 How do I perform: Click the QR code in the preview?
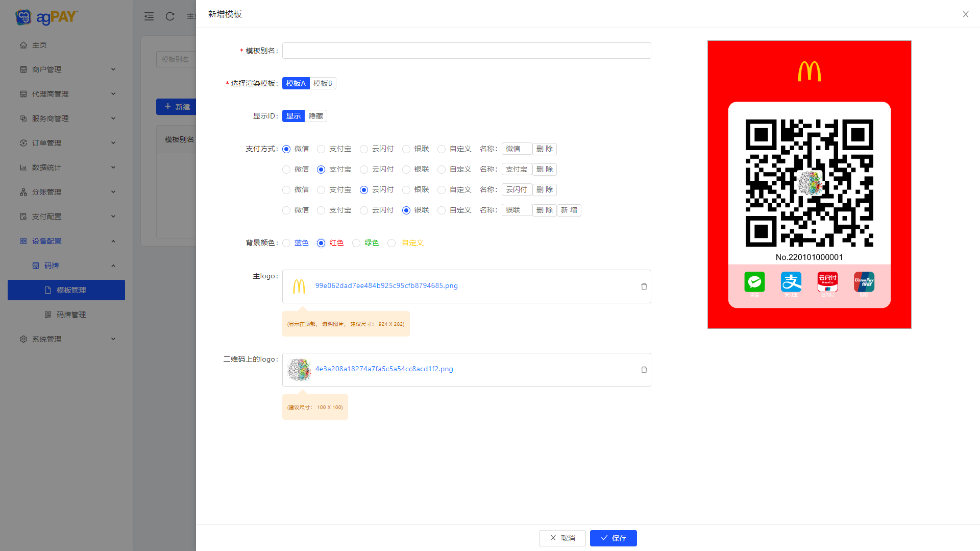(x=810, y=183)
